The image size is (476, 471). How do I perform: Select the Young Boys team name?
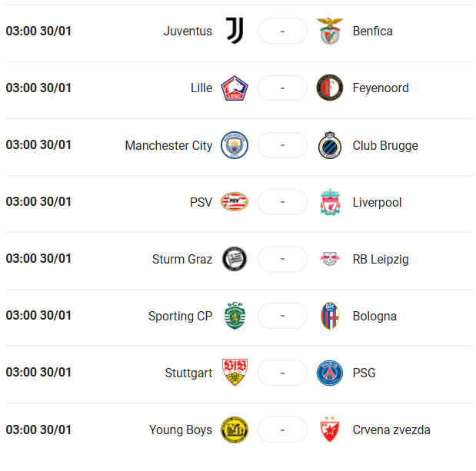[181, 430]
